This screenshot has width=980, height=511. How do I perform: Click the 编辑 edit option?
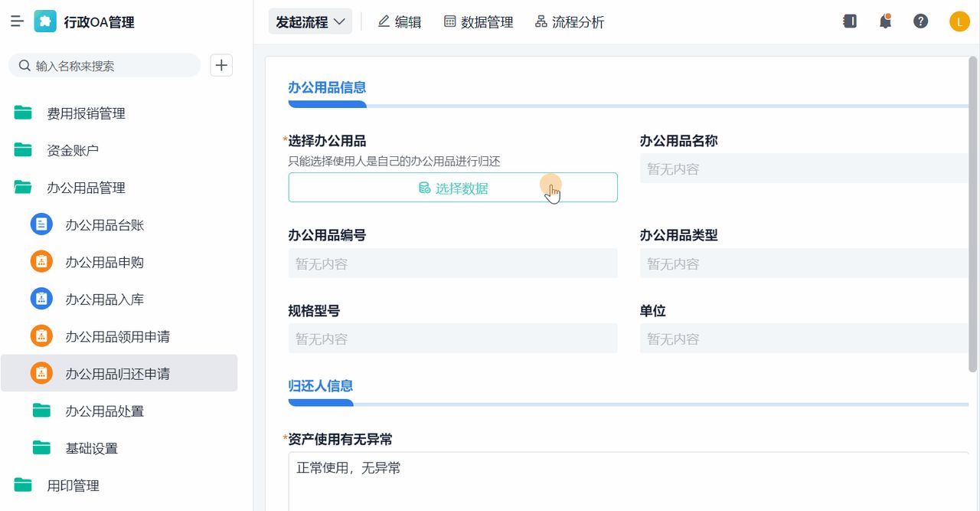(399, 21)
